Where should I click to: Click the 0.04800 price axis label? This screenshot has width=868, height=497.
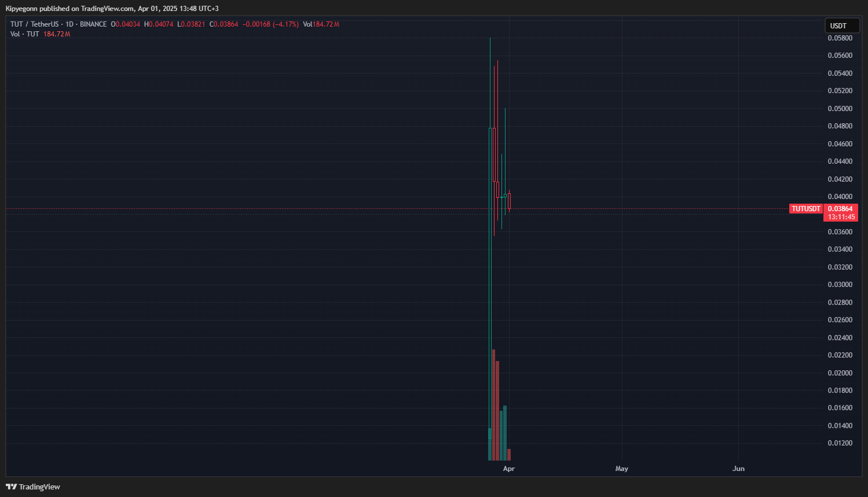(840, 126)
